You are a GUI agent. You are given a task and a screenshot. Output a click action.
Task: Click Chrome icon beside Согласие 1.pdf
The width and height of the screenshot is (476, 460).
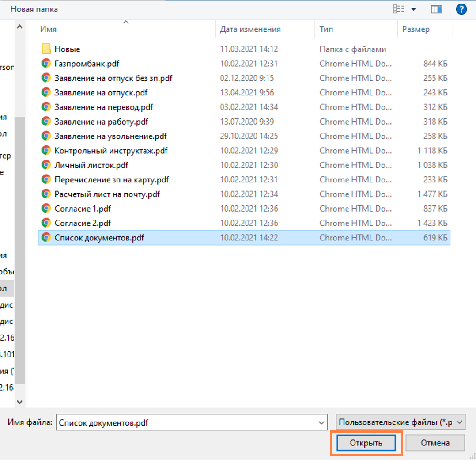click(45, 209)
